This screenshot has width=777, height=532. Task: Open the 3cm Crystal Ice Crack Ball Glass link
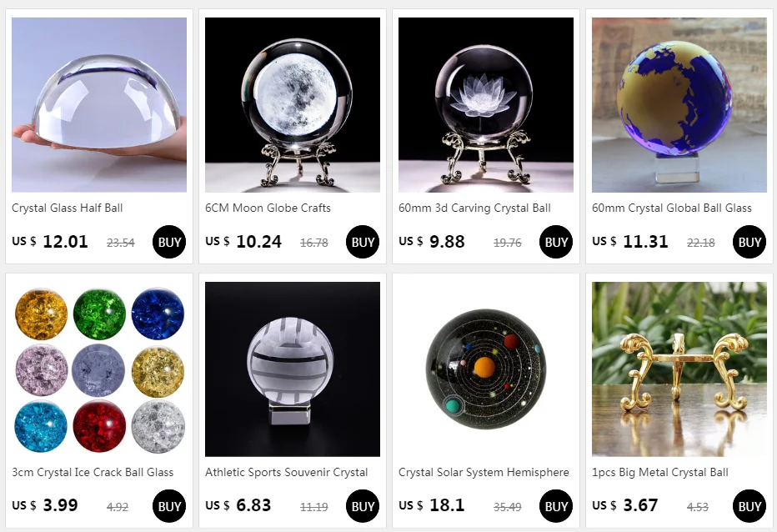pyautogui.click(x=93, y=473)
